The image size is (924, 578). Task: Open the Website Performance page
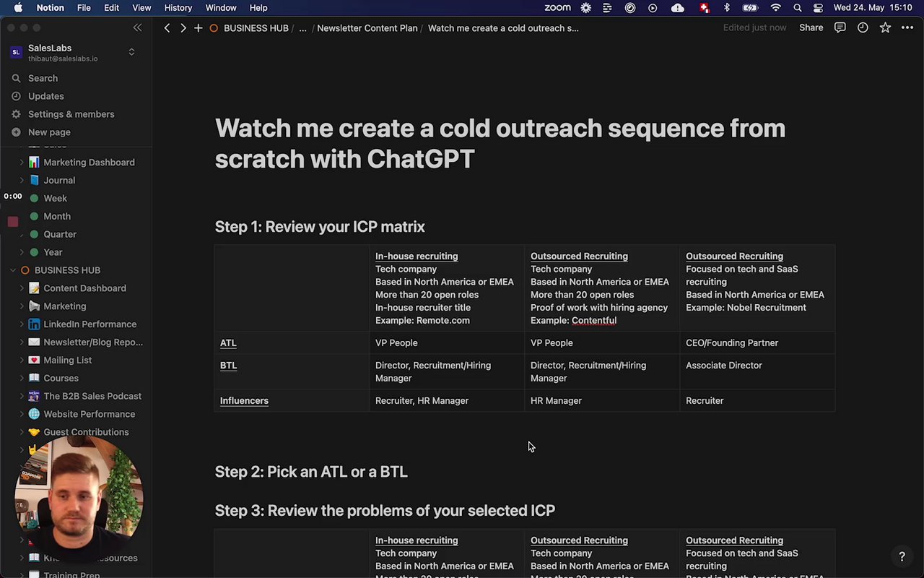(x=89, y=414)
